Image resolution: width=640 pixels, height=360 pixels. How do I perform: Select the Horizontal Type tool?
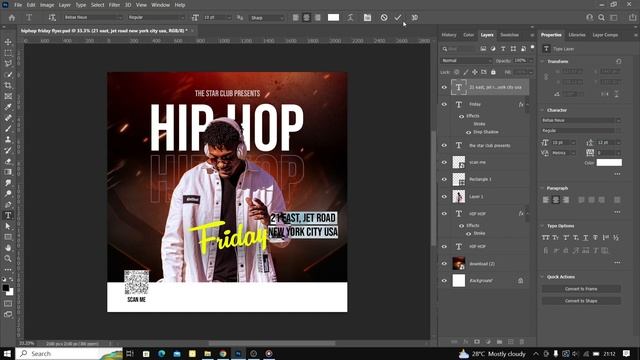pos(8,215)
